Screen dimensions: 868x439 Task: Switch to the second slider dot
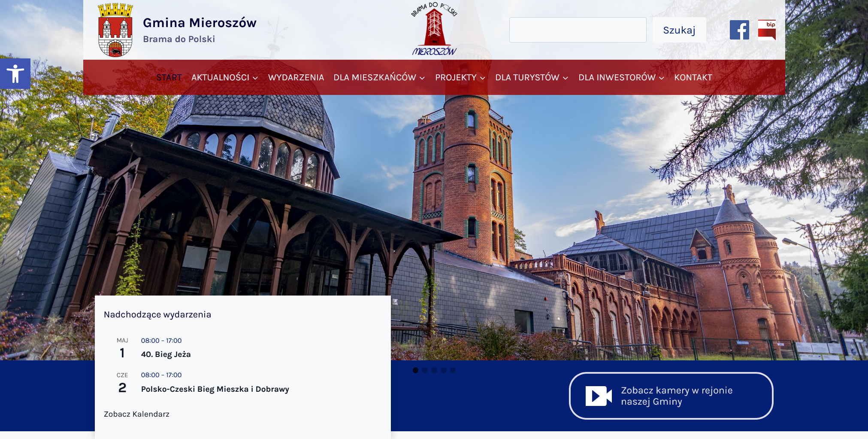pos(425,370)
